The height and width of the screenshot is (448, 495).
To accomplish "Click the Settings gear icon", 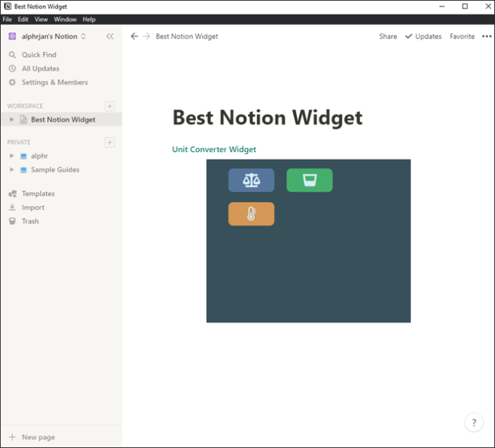I will [x=12, y=82].
